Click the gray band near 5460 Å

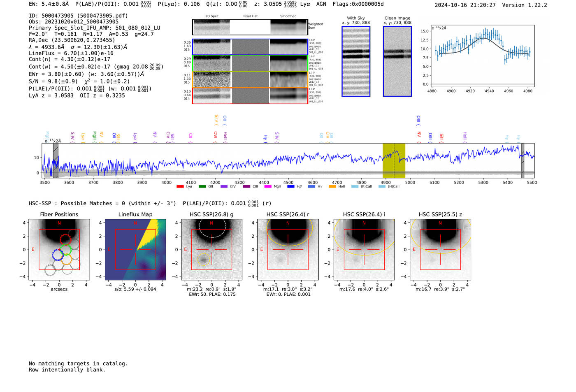(x=523, y=160)
